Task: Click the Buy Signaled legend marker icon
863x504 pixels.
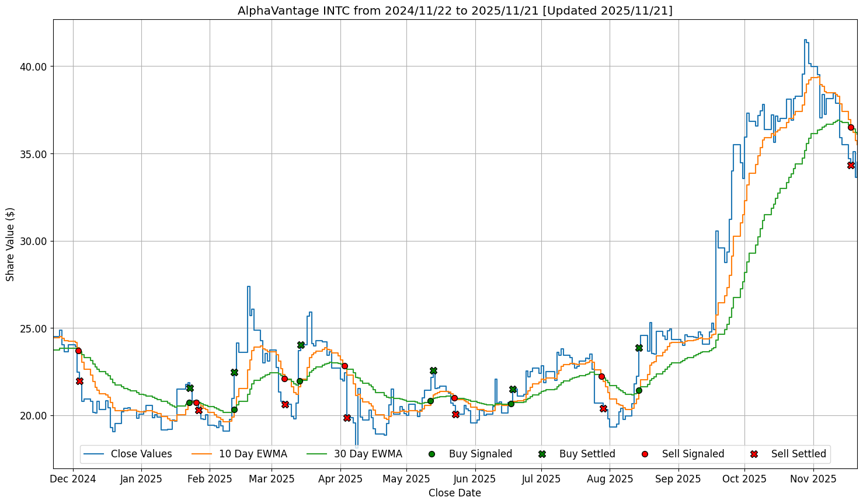Action: (x=431, y=454)
